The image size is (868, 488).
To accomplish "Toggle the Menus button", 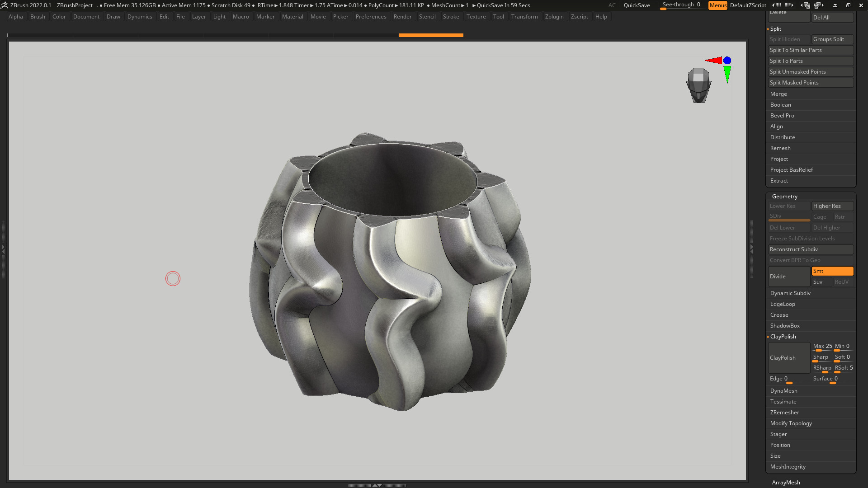I will tap(718, 5).
